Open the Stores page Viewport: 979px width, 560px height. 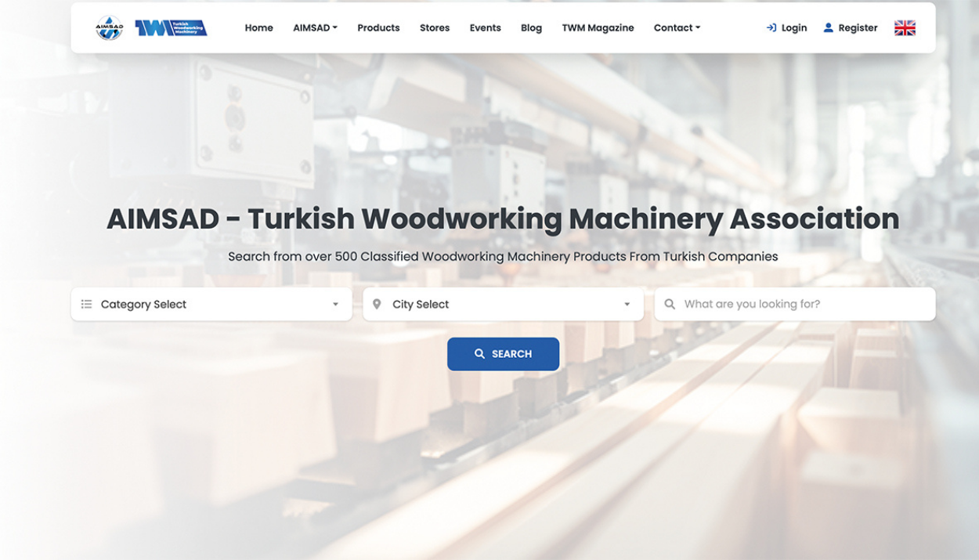[435, 28]
